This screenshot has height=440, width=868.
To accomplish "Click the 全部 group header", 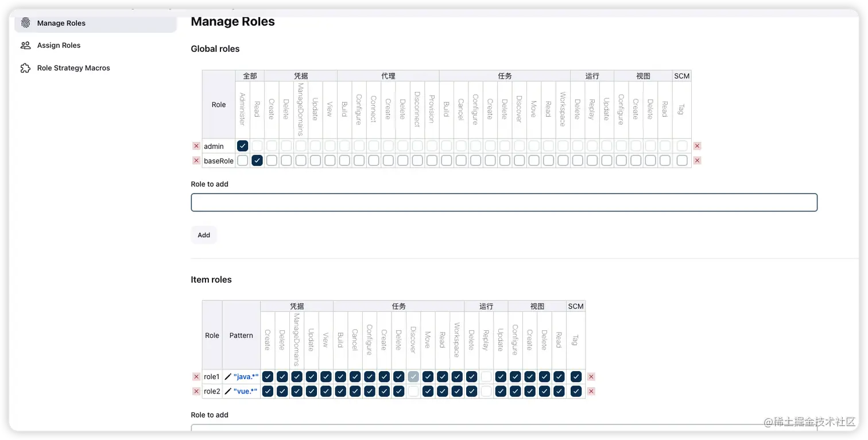I will 250,76.
